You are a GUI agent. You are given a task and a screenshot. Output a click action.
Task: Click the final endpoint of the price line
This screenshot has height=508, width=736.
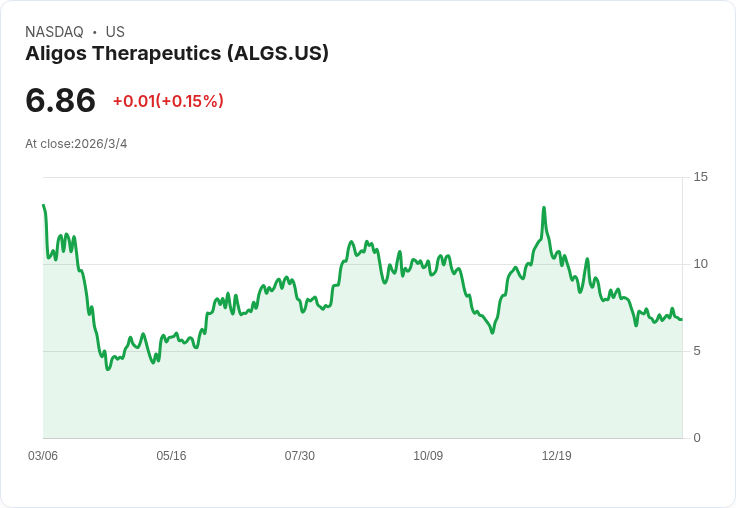click(x=682, y=319)
